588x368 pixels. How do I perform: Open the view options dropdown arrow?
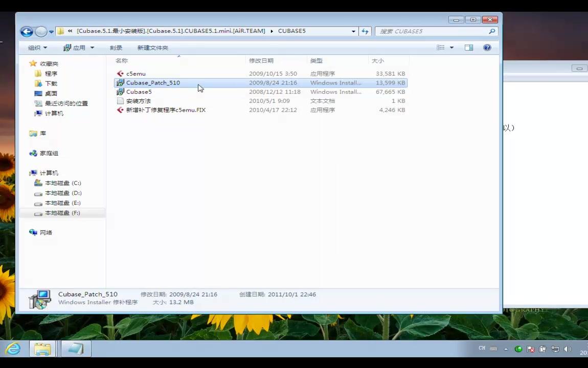[x=451, y=48]
